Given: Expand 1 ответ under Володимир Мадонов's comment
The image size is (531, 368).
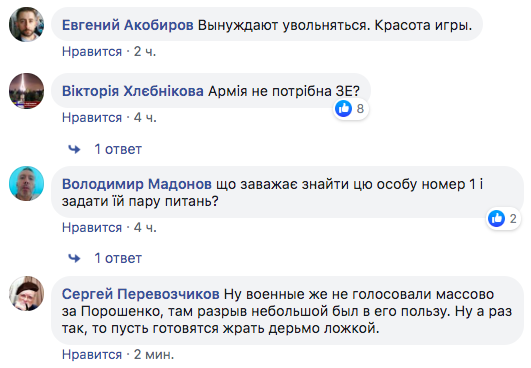Looking at the screenshot, I should pos(118,258).
